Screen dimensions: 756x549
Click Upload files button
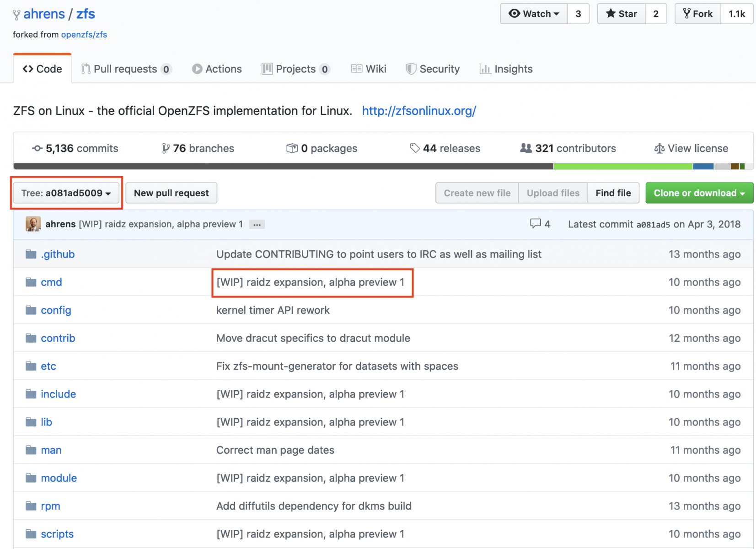[553, 193]
